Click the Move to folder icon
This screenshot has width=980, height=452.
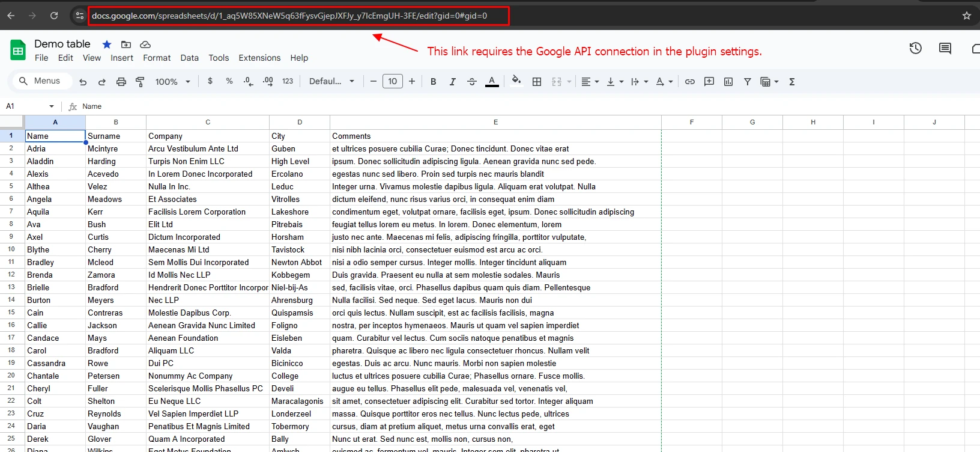pyautogui.click(x=126, y=44)
